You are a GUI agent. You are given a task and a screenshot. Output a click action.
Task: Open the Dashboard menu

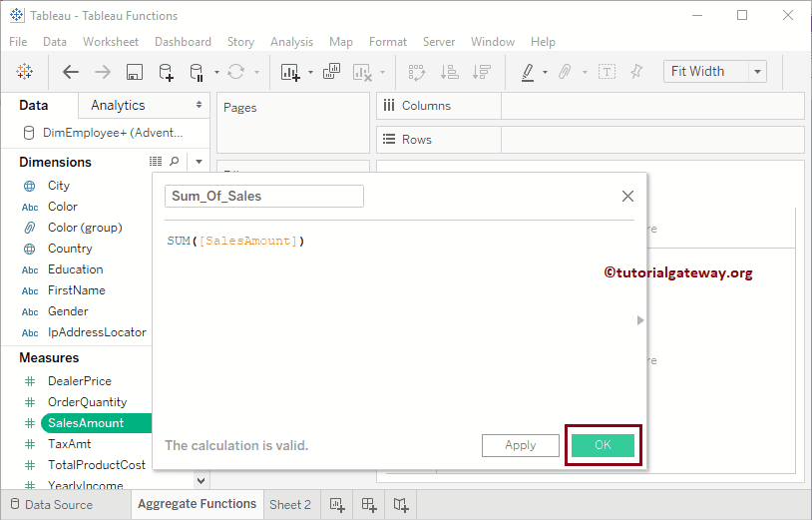pyautogui.click(x=183, y=42)
